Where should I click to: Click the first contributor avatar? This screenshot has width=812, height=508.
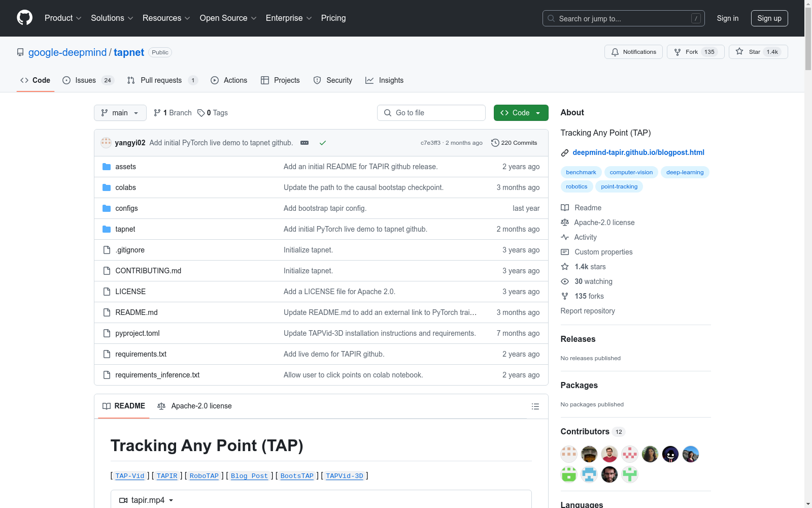[x=569, y=454]
